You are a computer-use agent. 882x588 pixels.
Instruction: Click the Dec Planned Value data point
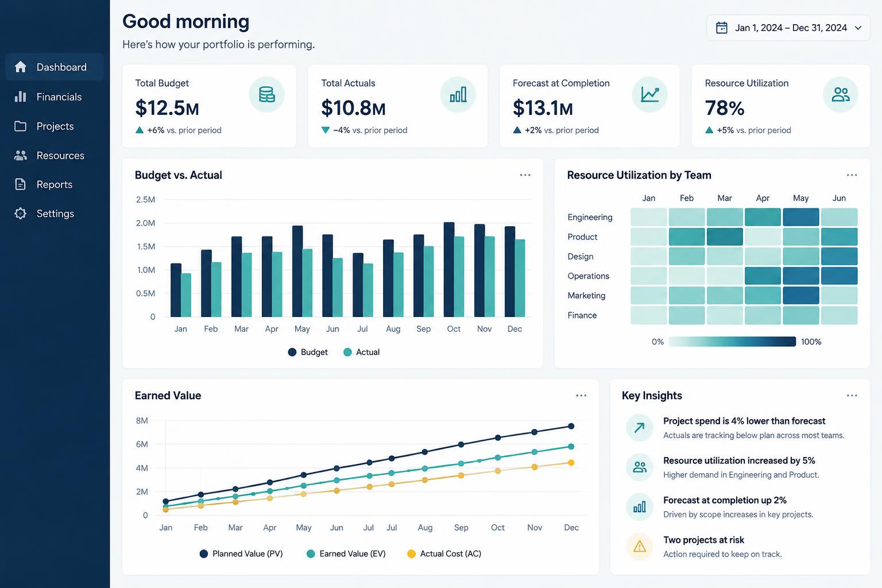[571, 426]
